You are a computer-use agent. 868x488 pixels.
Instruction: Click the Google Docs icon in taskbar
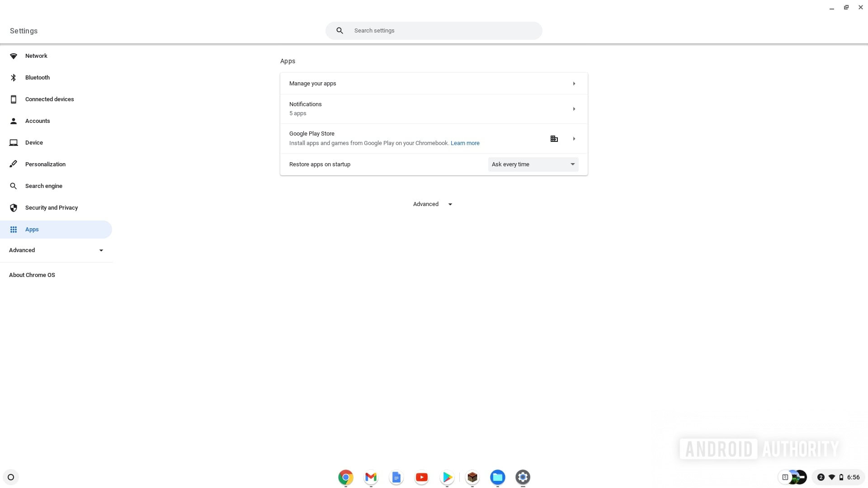(396, 477)
